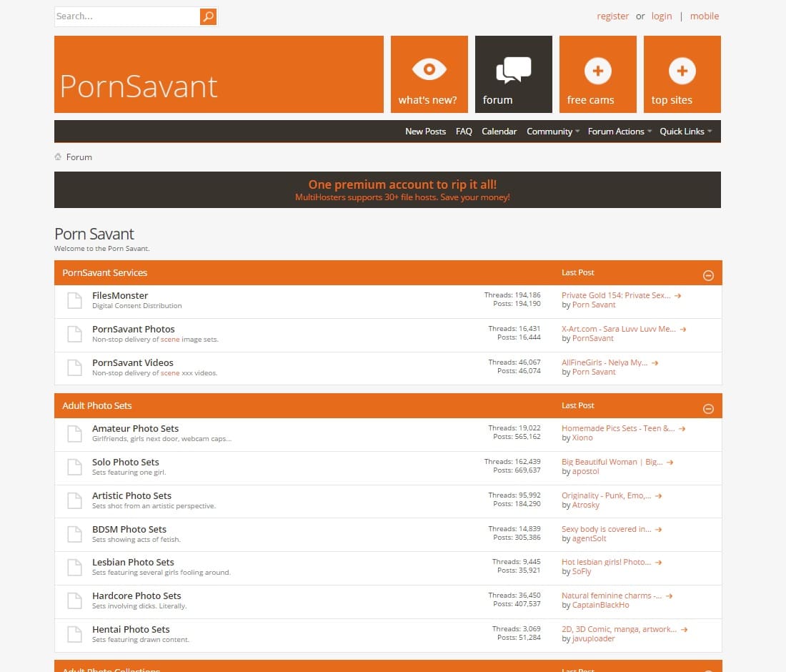The image size is (786, 672).
Task: Go to last post arrow for Private Gold 154
Action: point(677,296)
